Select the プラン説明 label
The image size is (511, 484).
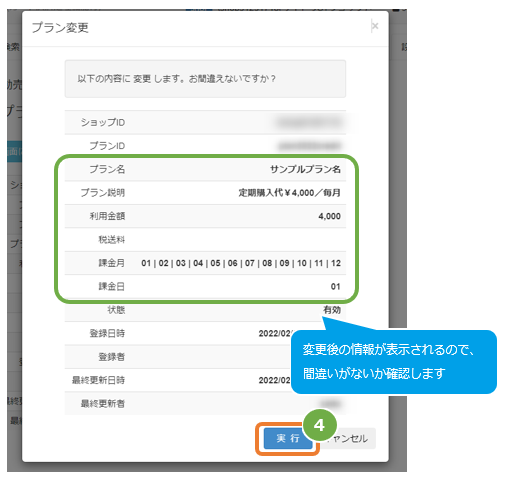click(103, 193)
